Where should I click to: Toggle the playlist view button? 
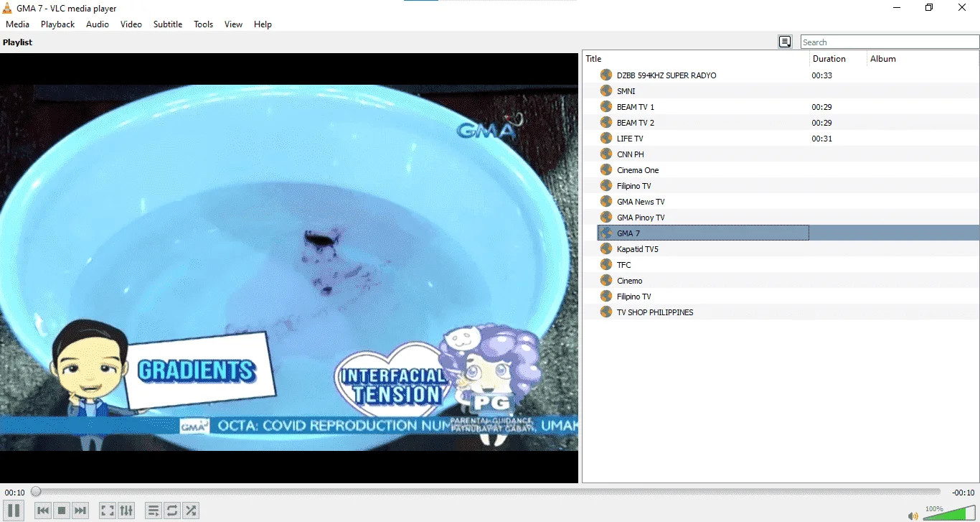click(x=154, y=511)
